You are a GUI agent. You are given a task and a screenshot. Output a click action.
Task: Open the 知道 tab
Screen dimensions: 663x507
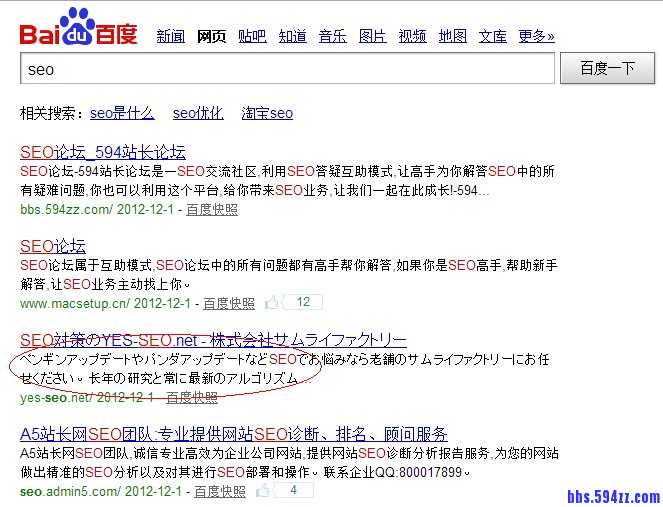click(293, 36)
